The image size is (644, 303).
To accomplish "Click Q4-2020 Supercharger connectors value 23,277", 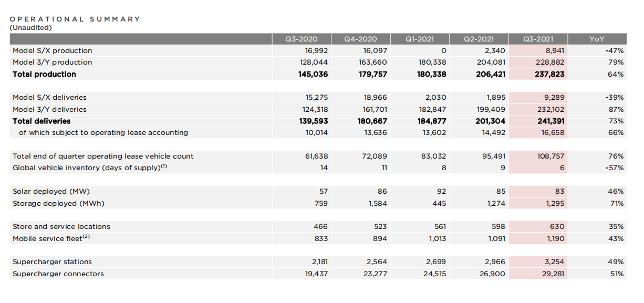I will coord(376,274).
